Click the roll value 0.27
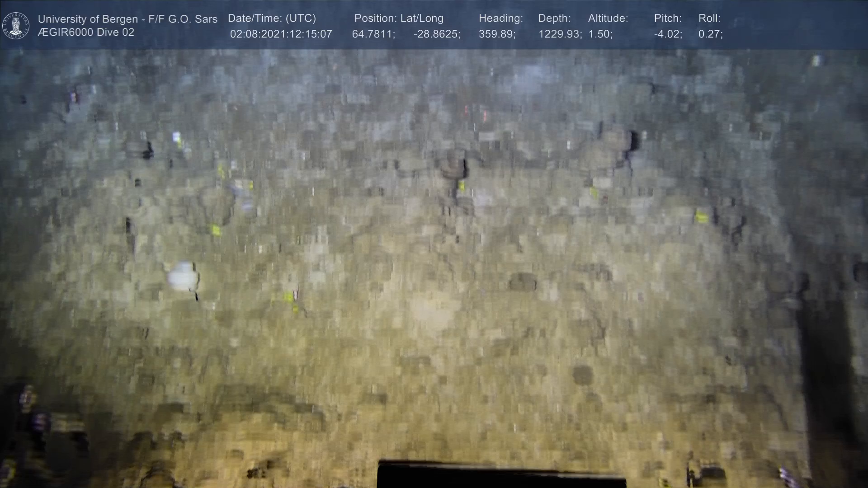This screenshot has height=488, width=868. pos(710,34)
